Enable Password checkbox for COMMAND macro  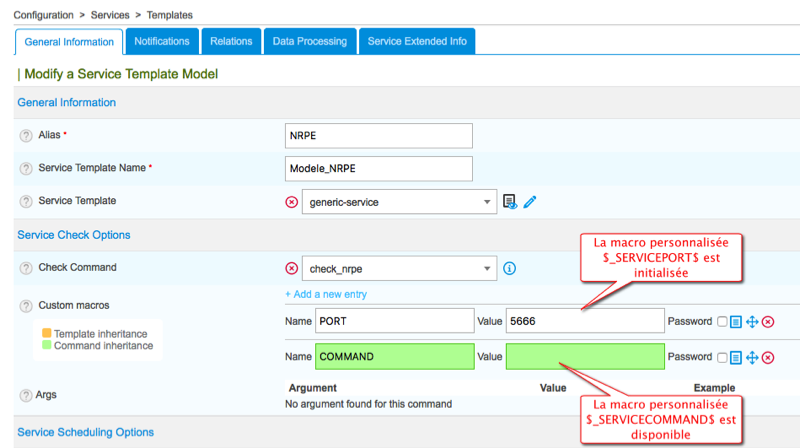[x=722, y=357]
